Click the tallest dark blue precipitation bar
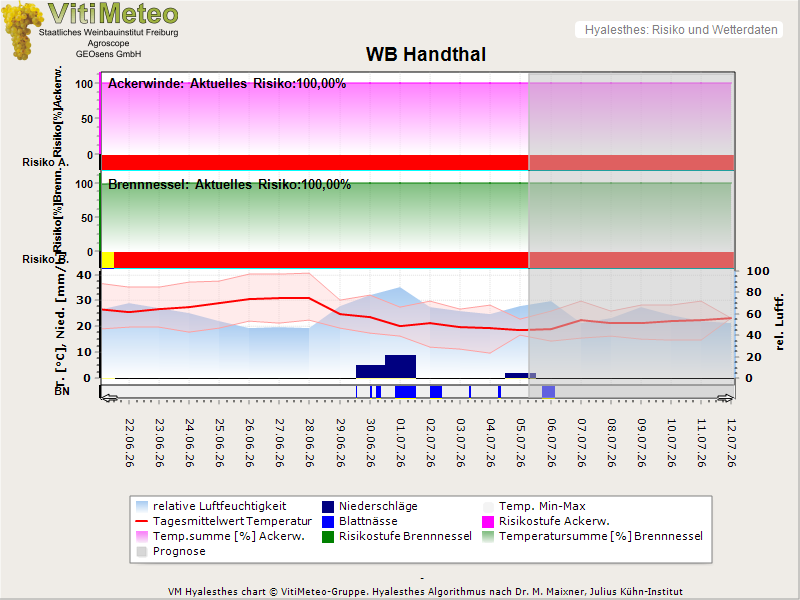 (401, 366)
